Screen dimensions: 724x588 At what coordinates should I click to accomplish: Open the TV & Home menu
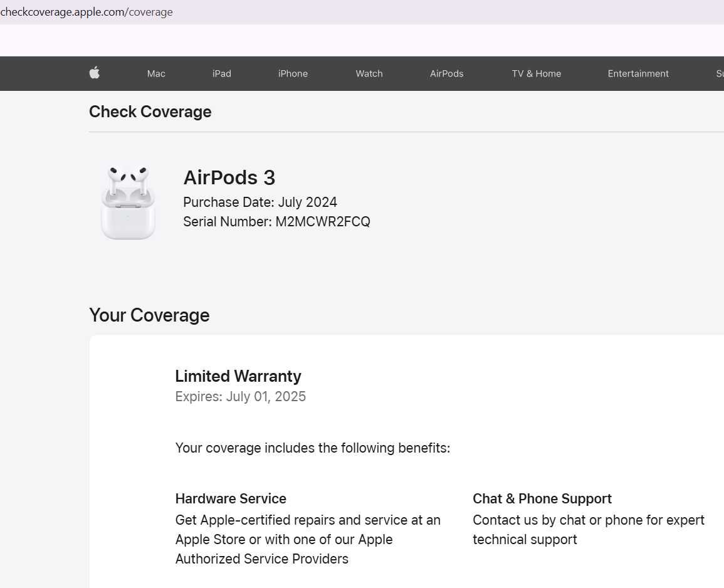[536, 73]
